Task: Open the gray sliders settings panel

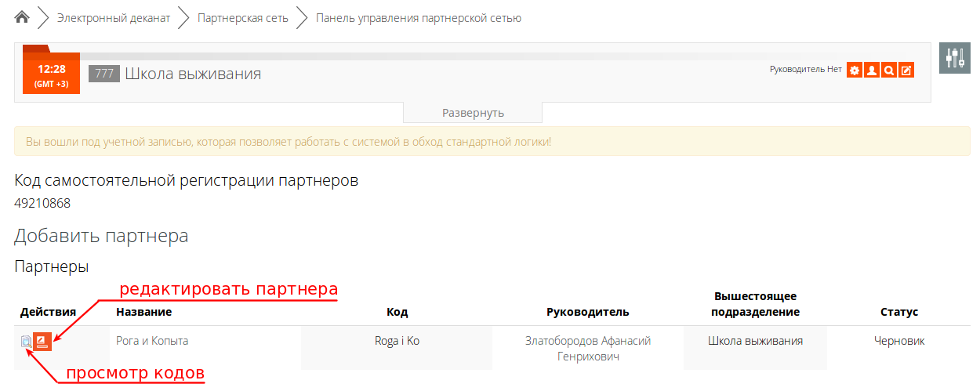Action: coord(954,58)
